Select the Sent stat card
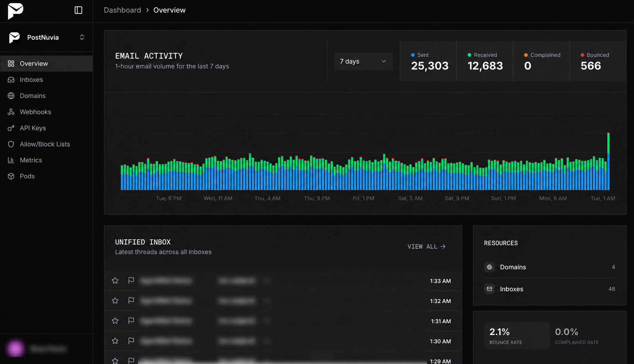Screen dimensions: 634x364 428,61
